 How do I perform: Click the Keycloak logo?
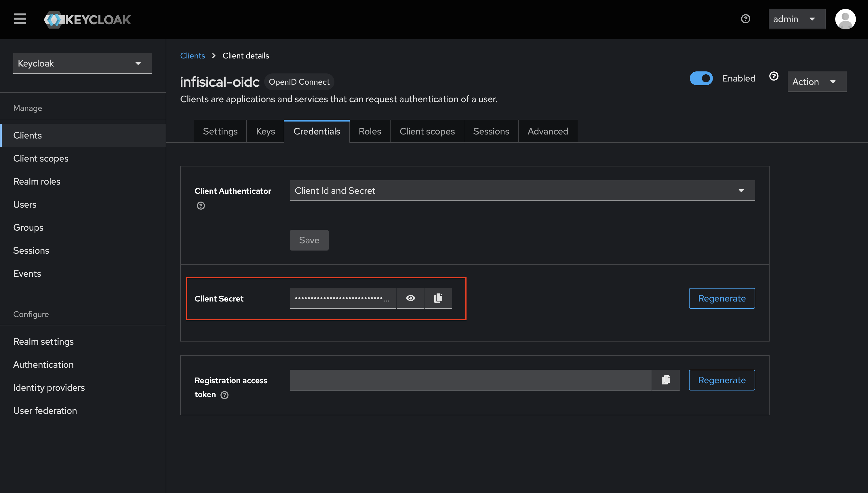pyautogui.click(x=87, y=20)
